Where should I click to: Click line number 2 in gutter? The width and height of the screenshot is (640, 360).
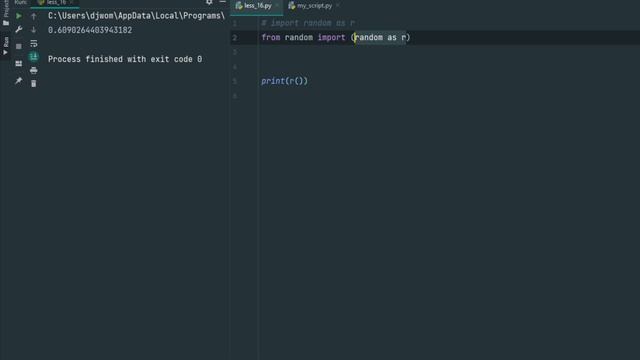235,38
